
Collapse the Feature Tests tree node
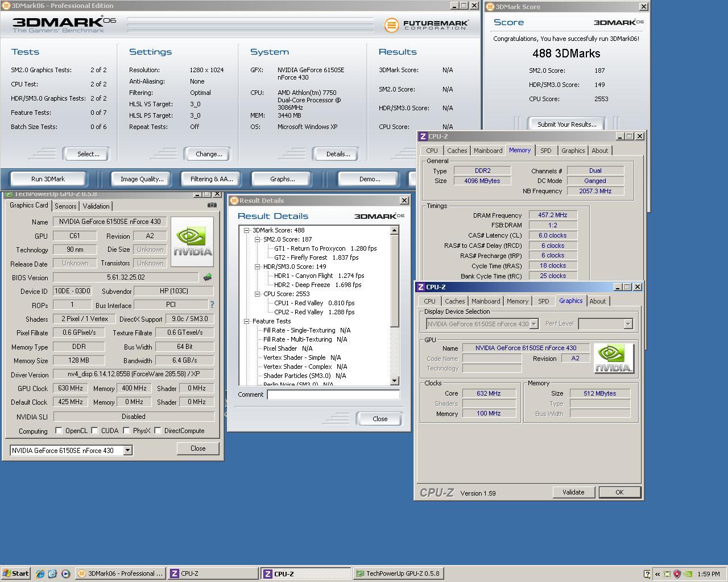coord(247,321)
